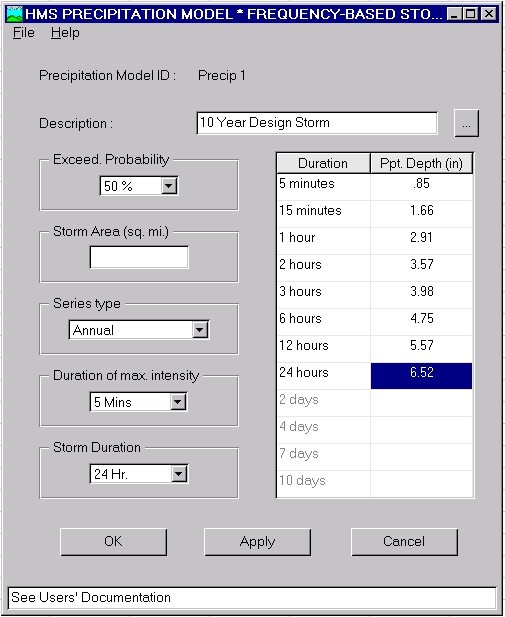Click the Duration column header

323,163
